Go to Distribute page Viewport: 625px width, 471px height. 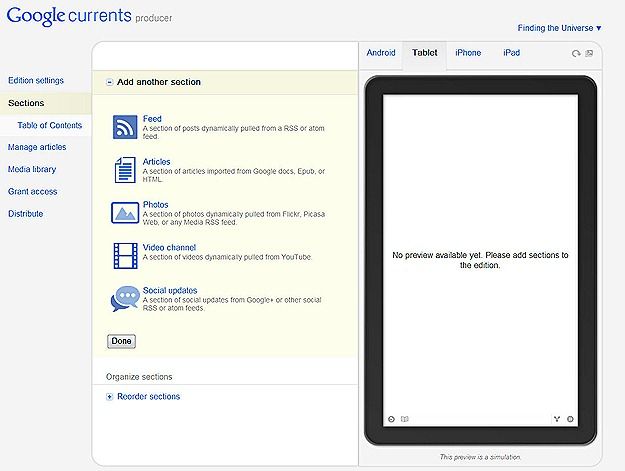tap(26, 214)
